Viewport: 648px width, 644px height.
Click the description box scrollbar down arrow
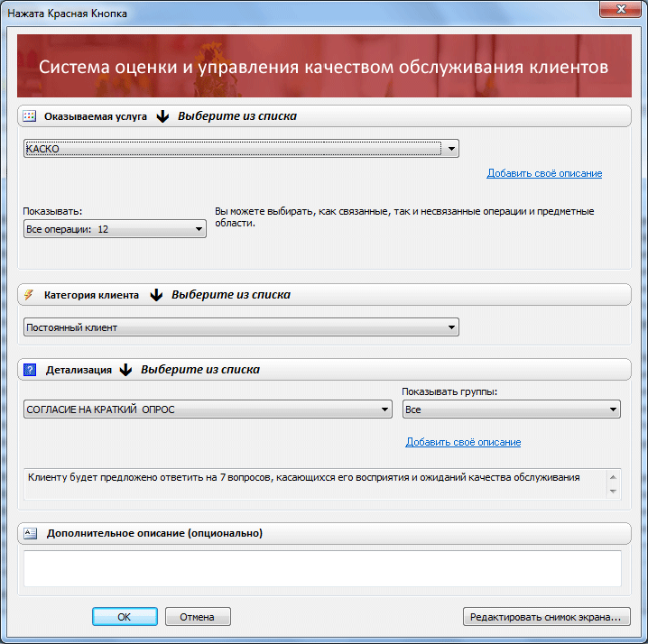(x=615, y=492)
